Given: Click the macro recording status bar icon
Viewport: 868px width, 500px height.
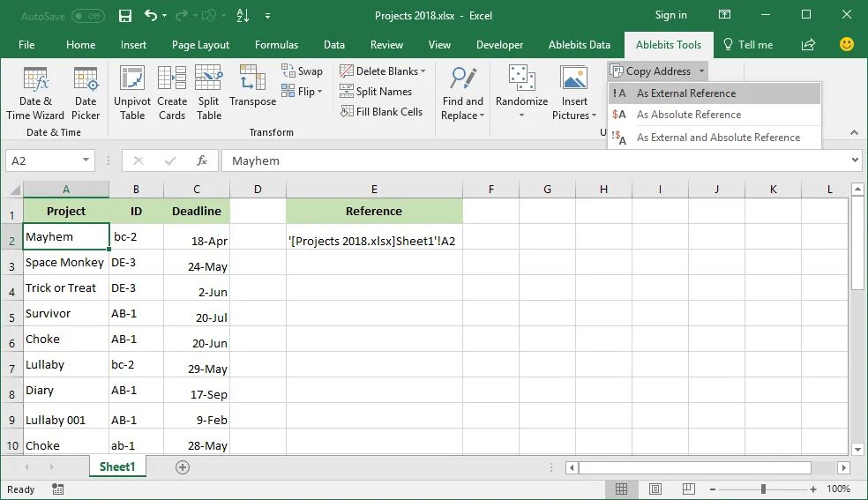Looking at the screenshot, I should (57, 489).
